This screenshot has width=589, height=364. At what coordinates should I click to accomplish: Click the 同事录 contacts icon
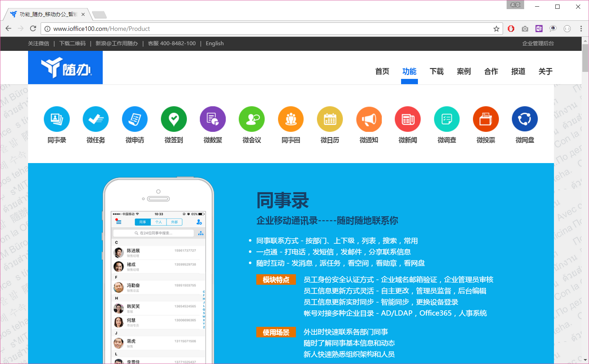[x=57, y=119]
